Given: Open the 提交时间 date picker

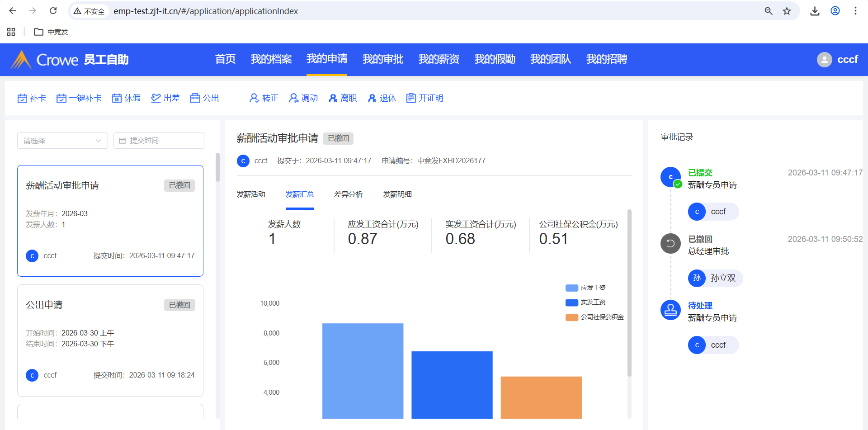Looking at the screenshot, I should point(159,141).
